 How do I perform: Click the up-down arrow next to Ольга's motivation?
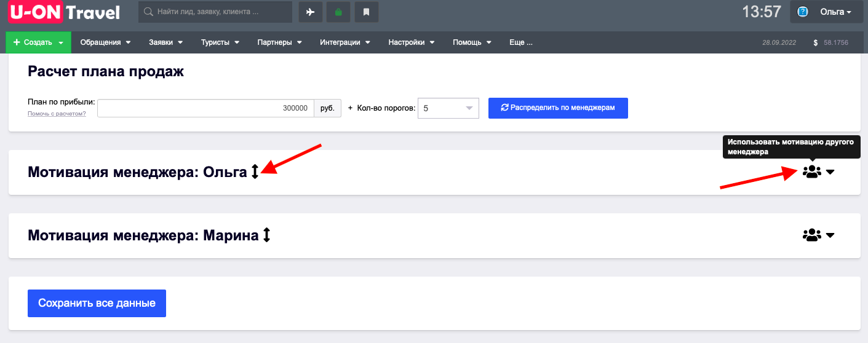click(255, 171)
